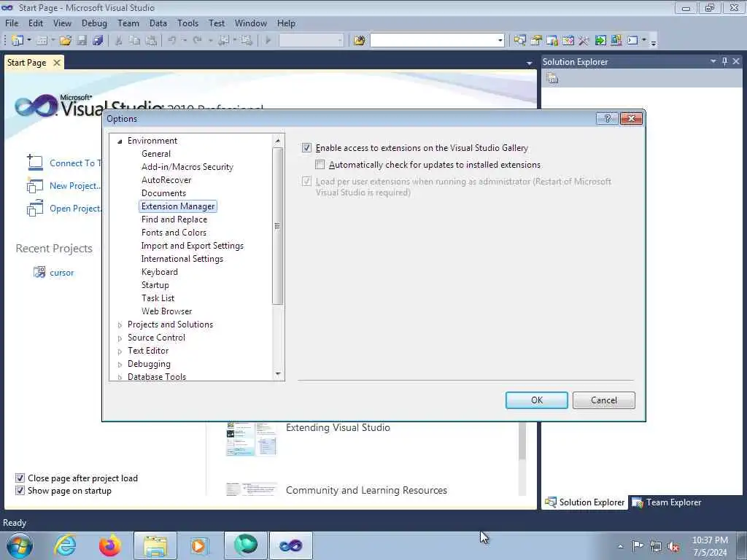Click the Paste toolbar icon

coord(151,41)
